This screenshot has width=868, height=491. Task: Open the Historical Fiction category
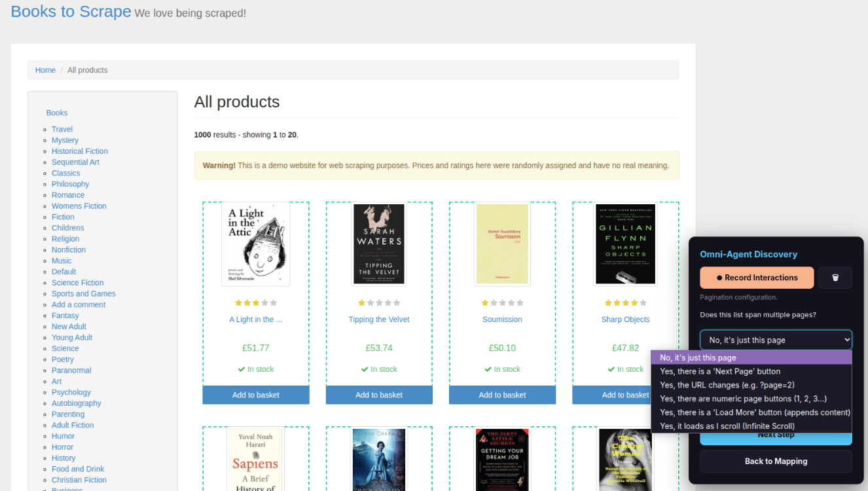(x=80, y=151)
